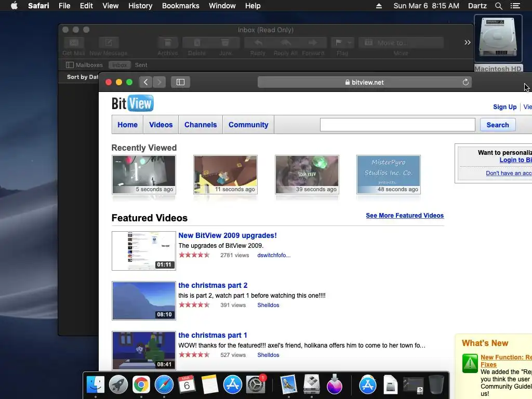The width and height of the screenshot is (532, 399).
Task: Open Boot Camp Assistant in the Dock
Action: 312,385
